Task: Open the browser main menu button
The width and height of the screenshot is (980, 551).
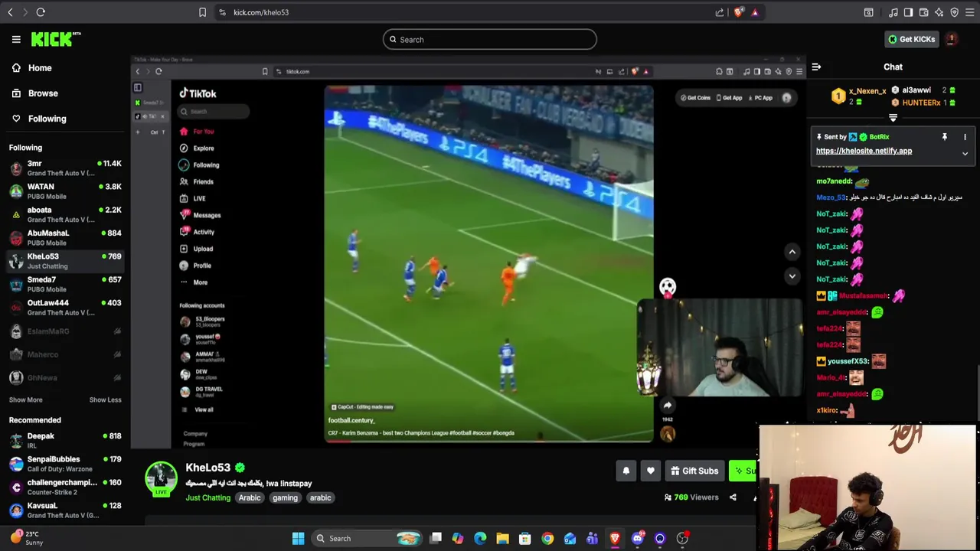Action: tap(969, 12)
